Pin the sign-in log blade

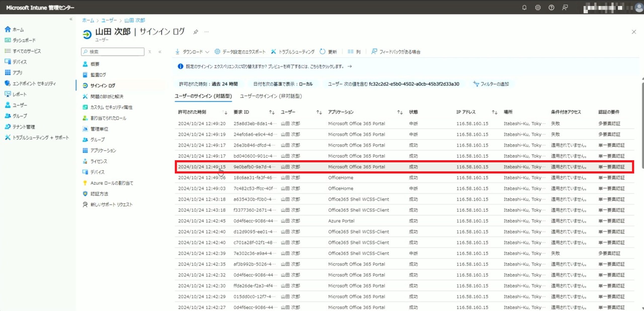click(x=195, y=32)
